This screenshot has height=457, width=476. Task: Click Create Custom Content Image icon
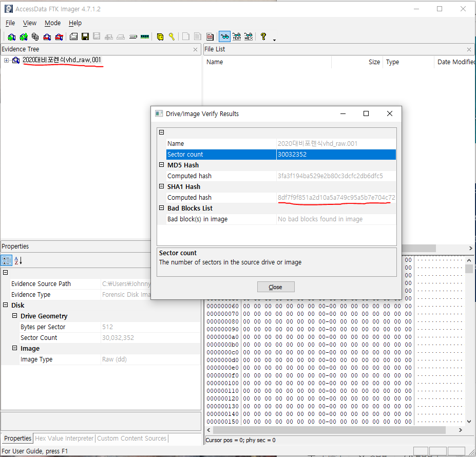pyautogui.click(x=121, y=37)
